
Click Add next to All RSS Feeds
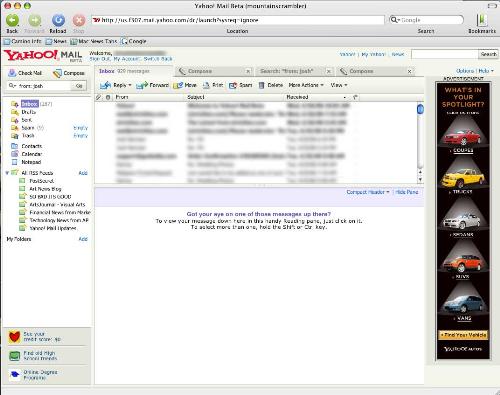[83, 173]
